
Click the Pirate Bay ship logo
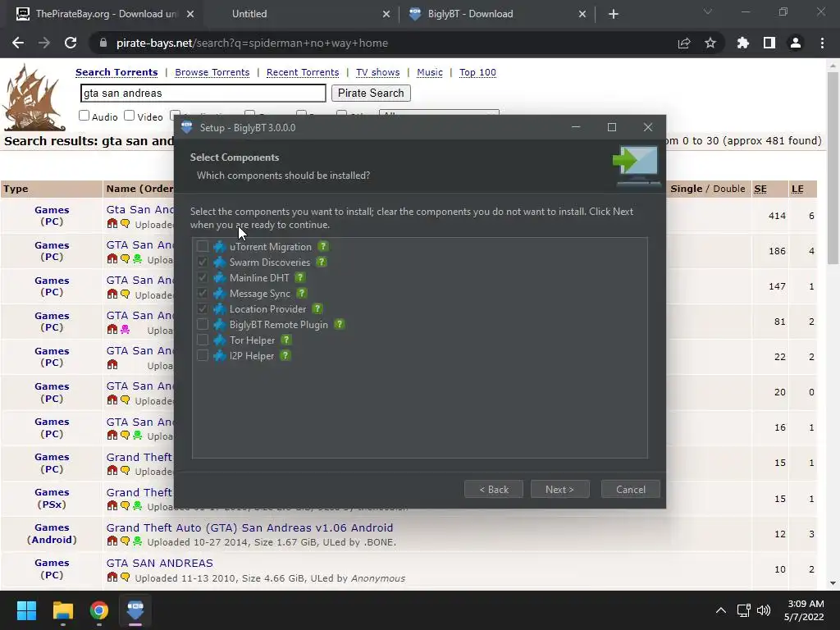[x=33, y=98]
